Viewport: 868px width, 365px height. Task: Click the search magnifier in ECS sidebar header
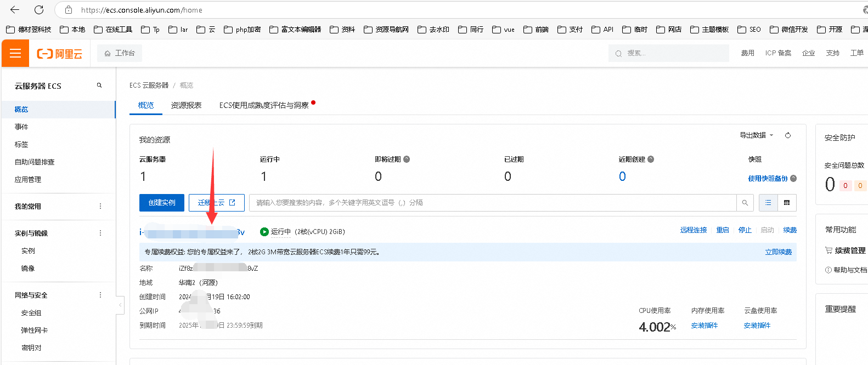pos(99,85)
